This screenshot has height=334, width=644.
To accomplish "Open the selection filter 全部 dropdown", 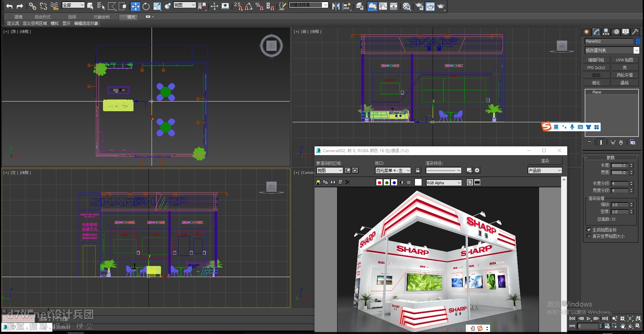I will pos(73,5).
